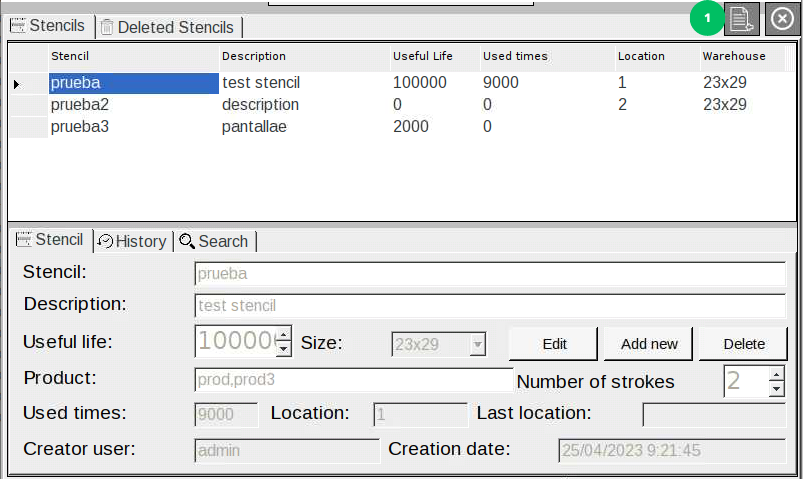Sort by Useful Life column header
Screen dimensions: 803x484
point(421,56)
